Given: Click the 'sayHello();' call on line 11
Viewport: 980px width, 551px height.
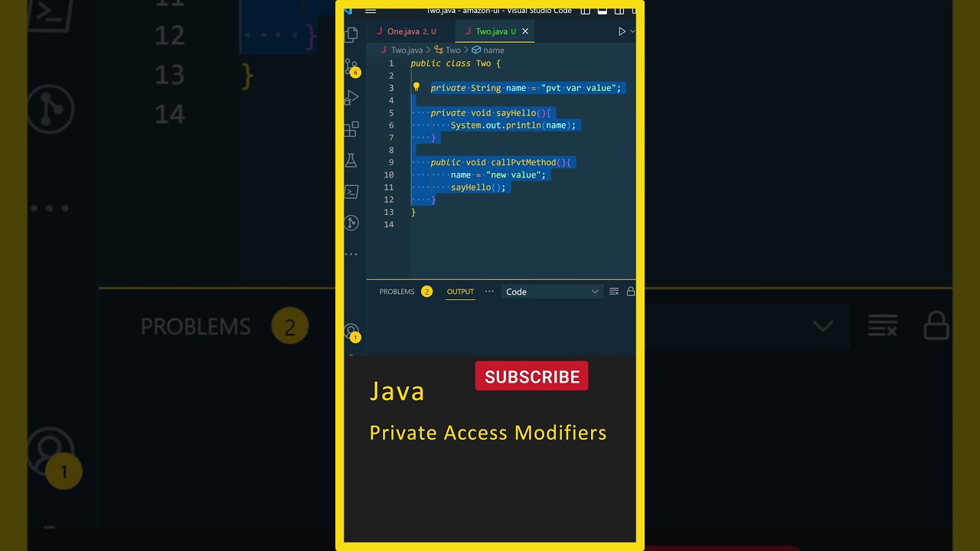Looking at the screenshot, I should click(479, 187).
